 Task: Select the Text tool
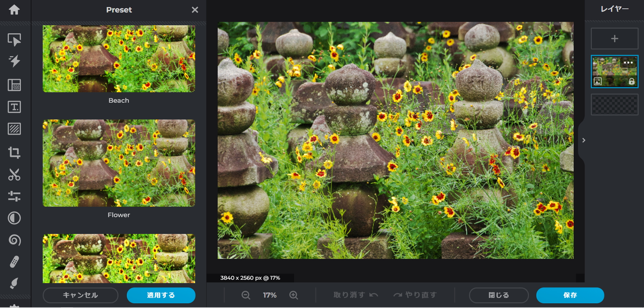pyautogui.click(x=14, y=107)
